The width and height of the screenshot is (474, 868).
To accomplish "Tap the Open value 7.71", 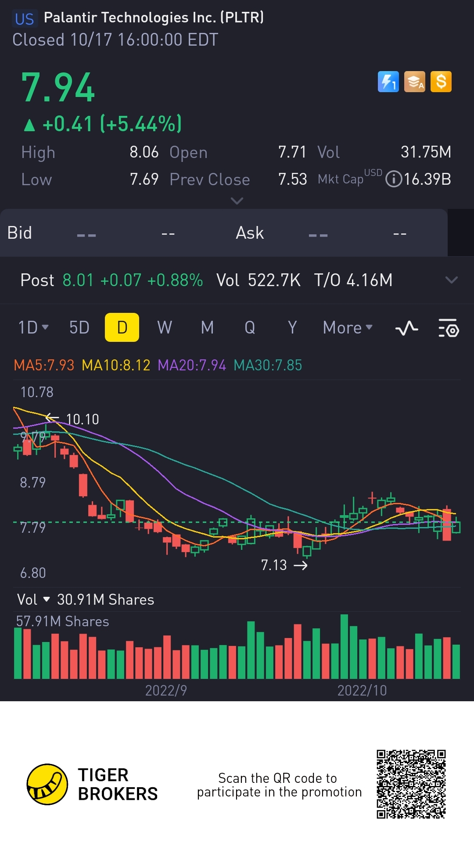I will (292, 152).
